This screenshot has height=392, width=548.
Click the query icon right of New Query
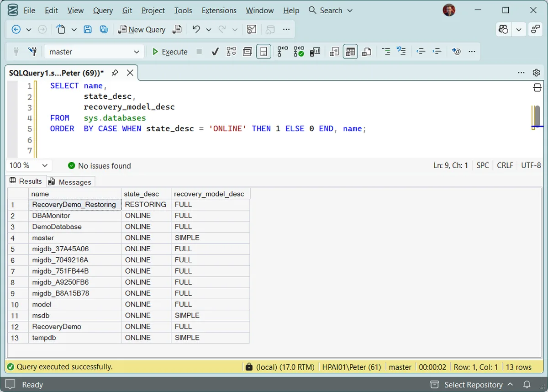[x=177, y=29]
